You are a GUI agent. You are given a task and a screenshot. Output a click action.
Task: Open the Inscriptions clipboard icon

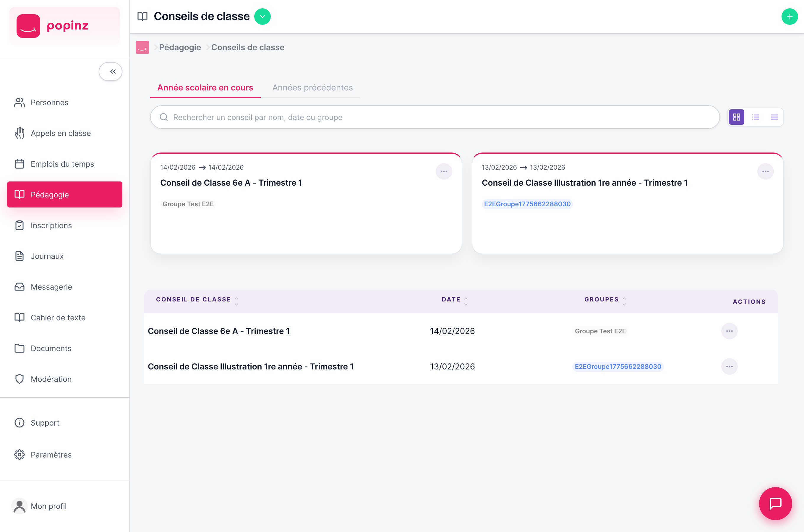point(19,225)
